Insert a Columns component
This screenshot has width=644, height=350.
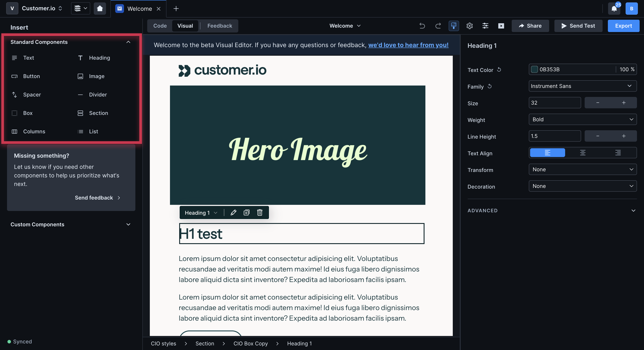coord(28,131)
